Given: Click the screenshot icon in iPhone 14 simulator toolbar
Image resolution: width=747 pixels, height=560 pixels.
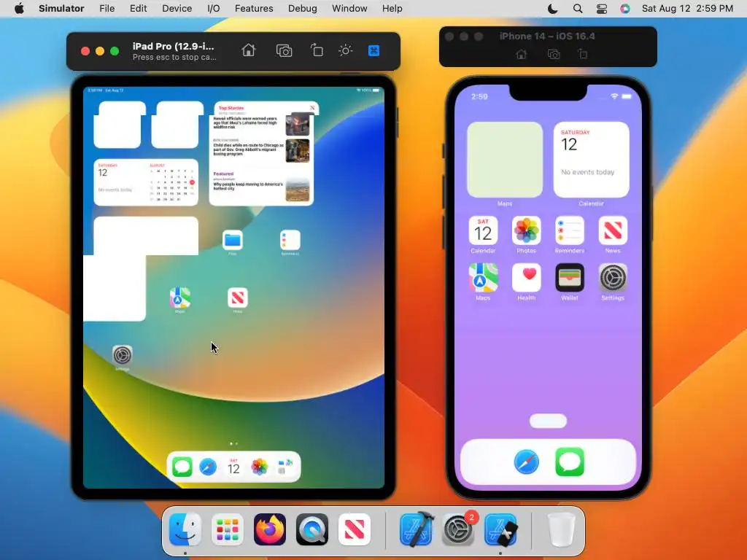Looking at the screenshot, I should [554, 54].
